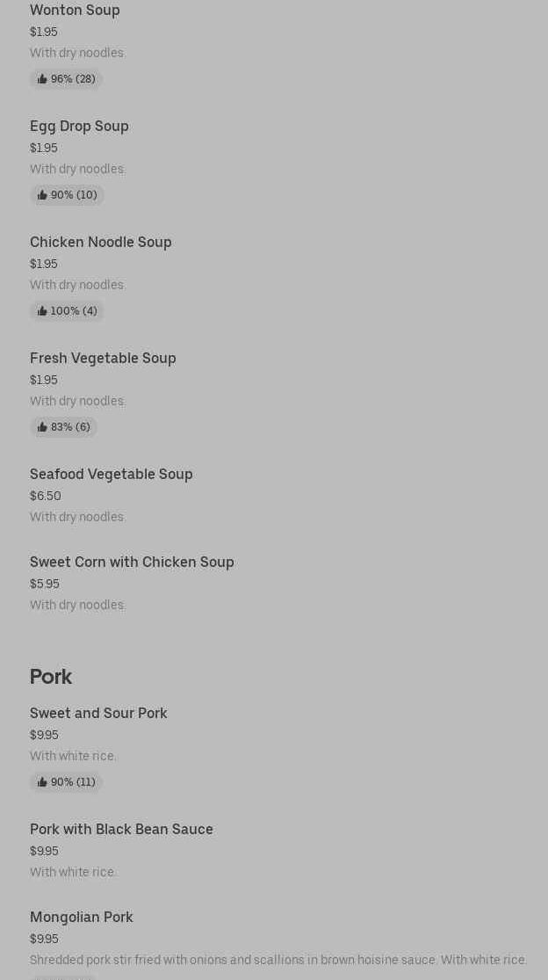
Task: Select Sweet Corn with Chicken Soup
Action: click(x=132, y=562)
